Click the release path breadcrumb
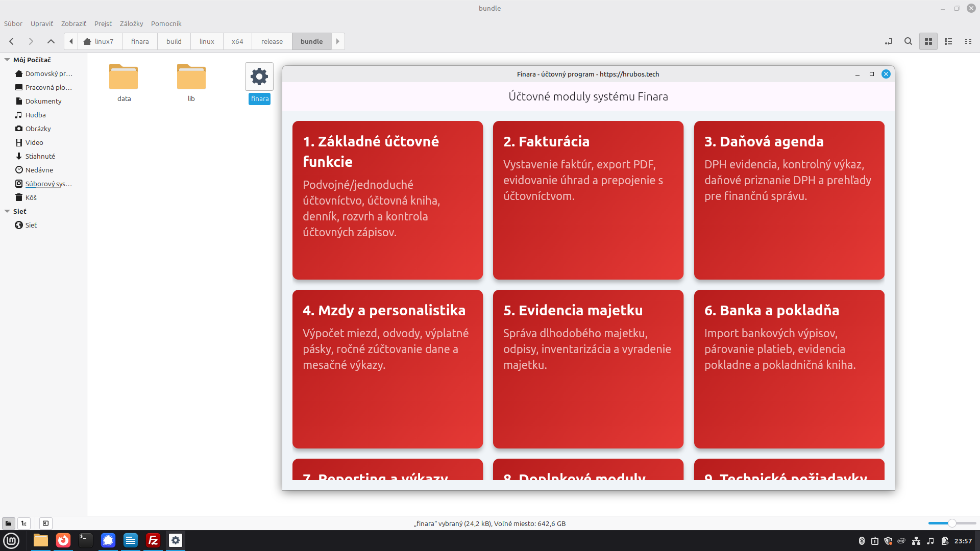Screen dimensions: 980x551 272,41
